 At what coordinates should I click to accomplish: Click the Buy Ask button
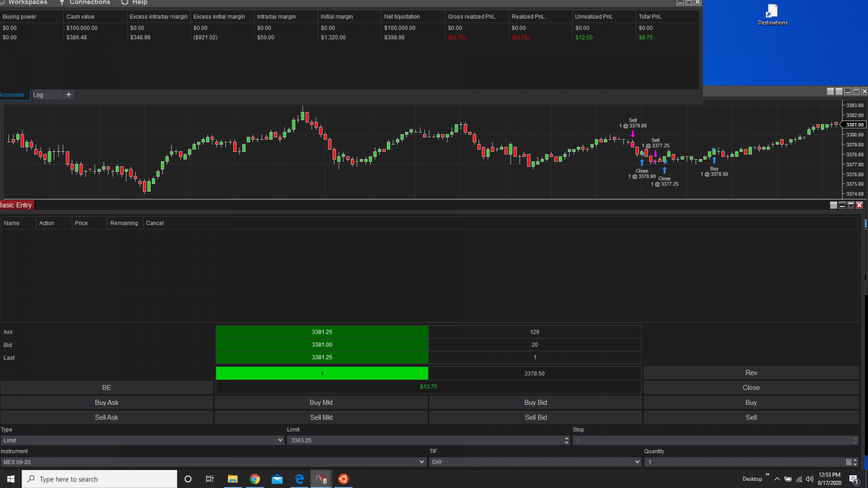(x=107, y=402)
